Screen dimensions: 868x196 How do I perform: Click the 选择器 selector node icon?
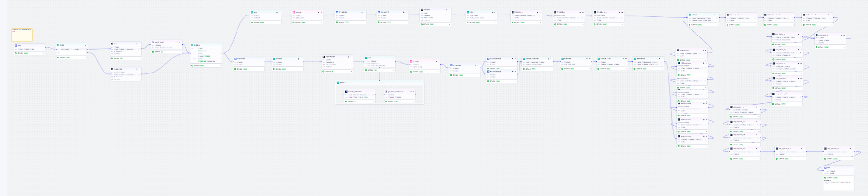[x=59, y=45]
